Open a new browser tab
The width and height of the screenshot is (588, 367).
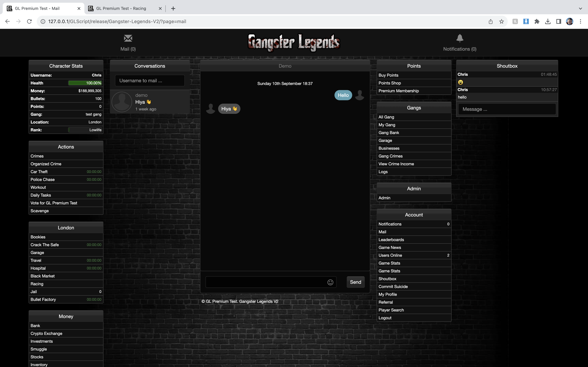pos(173,8)
